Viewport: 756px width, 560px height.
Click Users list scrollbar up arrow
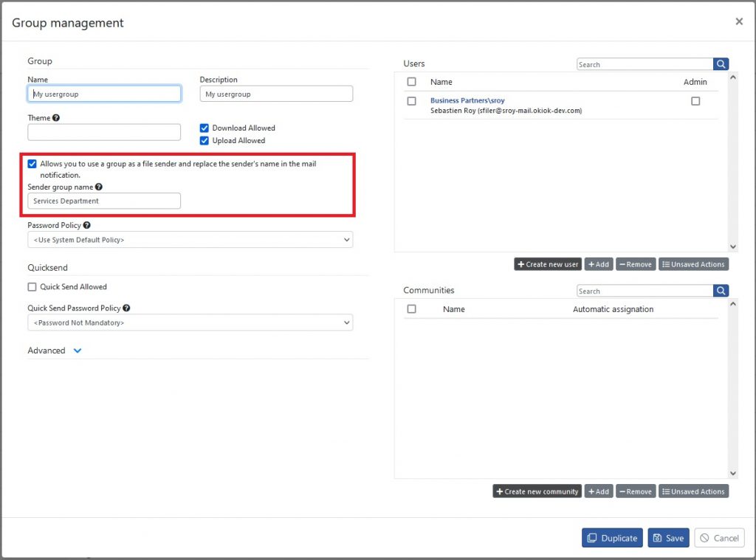tap(733, 77)
